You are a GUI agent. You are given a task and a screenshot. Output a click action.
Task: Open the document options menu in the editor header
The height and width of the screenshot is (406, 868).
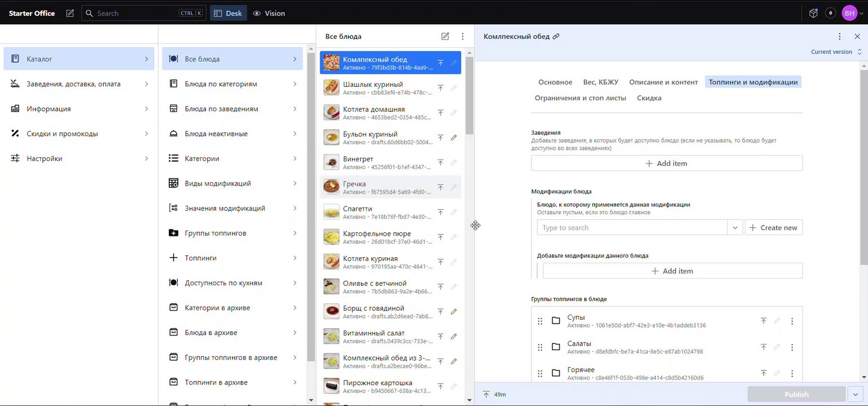(840, 36)
